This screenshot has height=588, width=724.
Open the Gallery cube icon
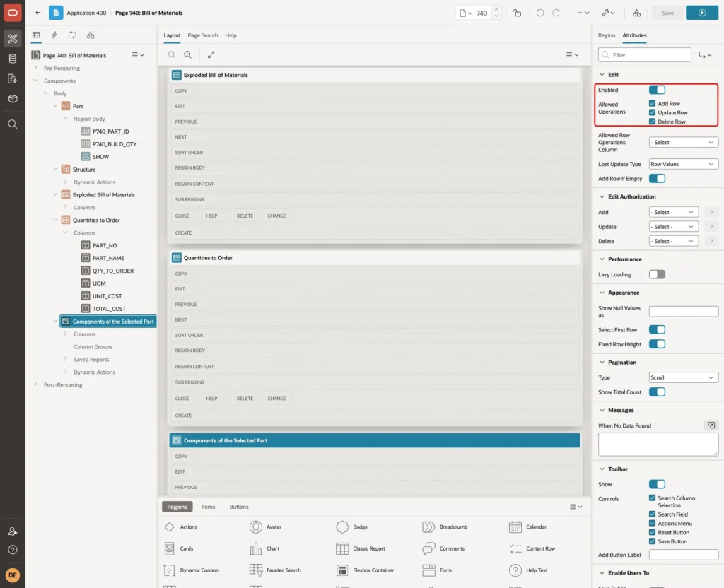[x=13, y=99]
